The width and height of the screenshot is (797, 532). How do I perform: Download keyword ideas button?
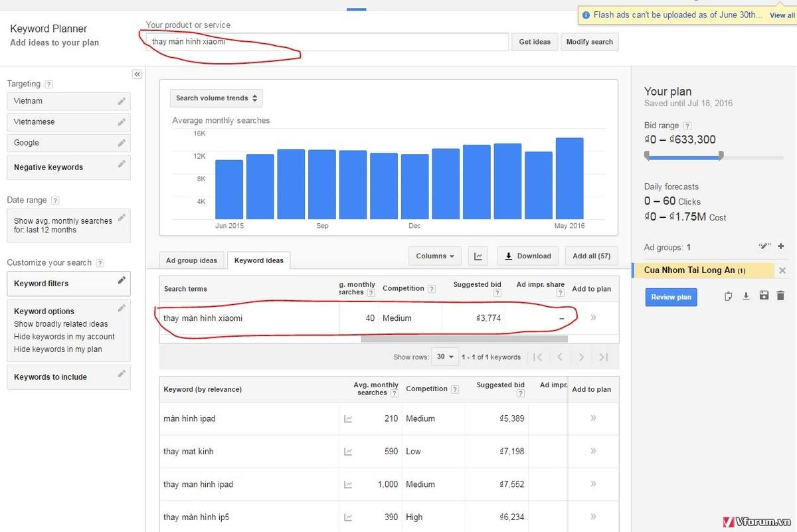point(528,256)
